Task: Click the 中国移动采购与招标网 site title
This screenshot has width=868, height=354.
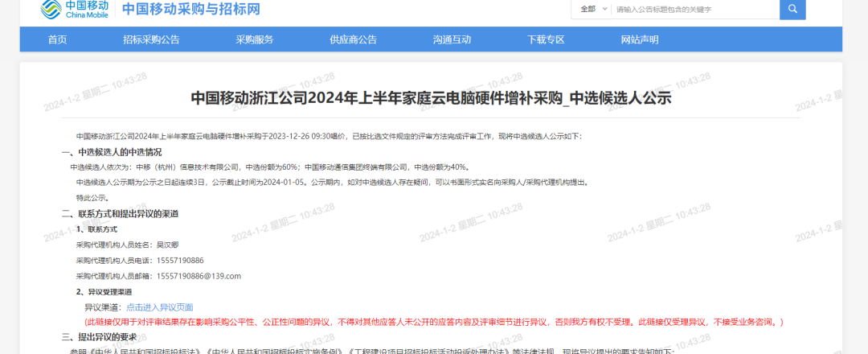Action: pos(191,9)
